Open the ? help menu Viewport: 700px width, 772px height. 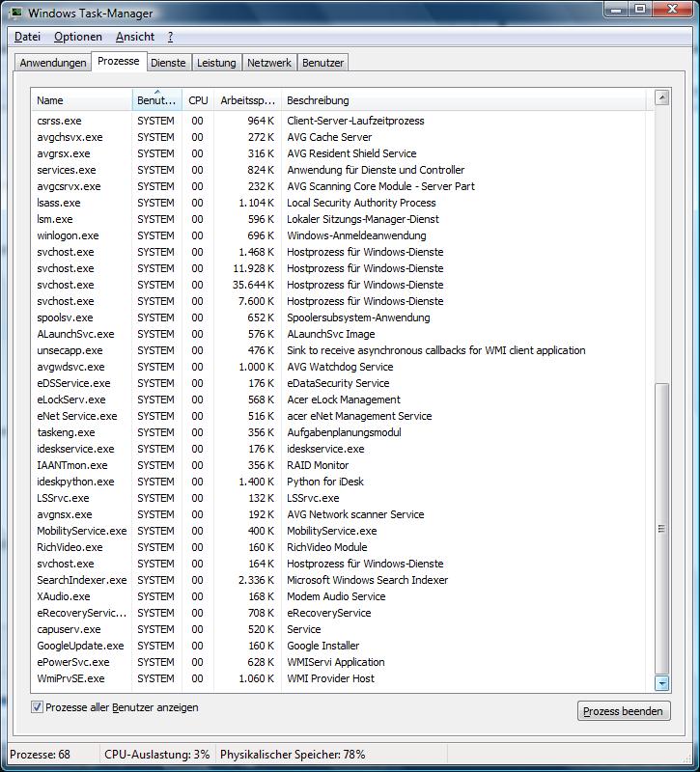(x=171, y=37)
